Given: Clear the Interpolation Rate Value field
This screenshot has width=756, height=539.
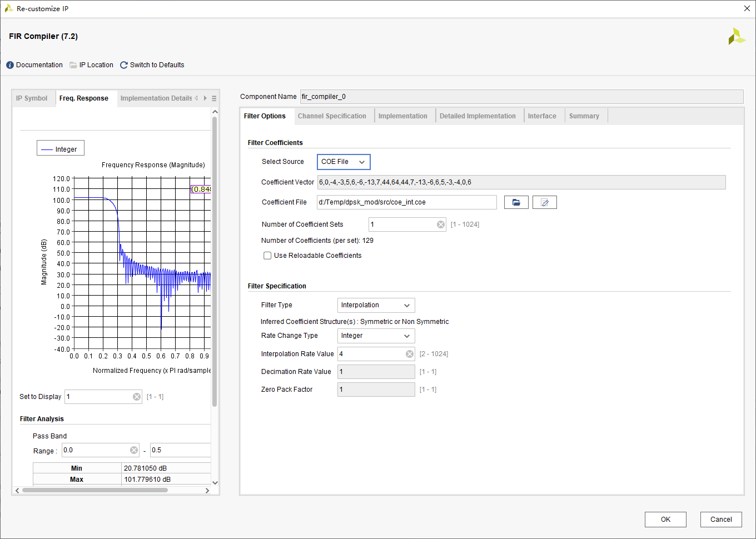Looking at the screenshot, I should coord(410,354).
